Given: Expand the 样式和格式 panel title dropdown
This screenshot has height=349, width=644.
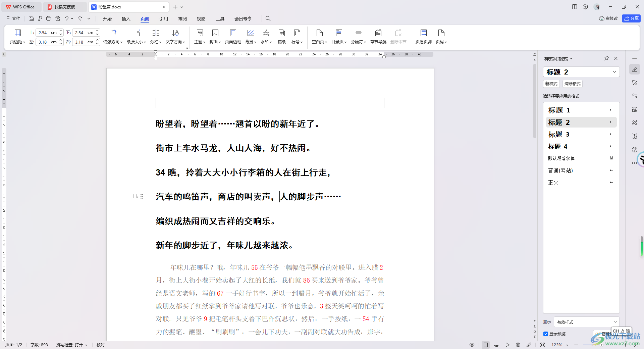Looking at the screenshot, I should 571,59.
